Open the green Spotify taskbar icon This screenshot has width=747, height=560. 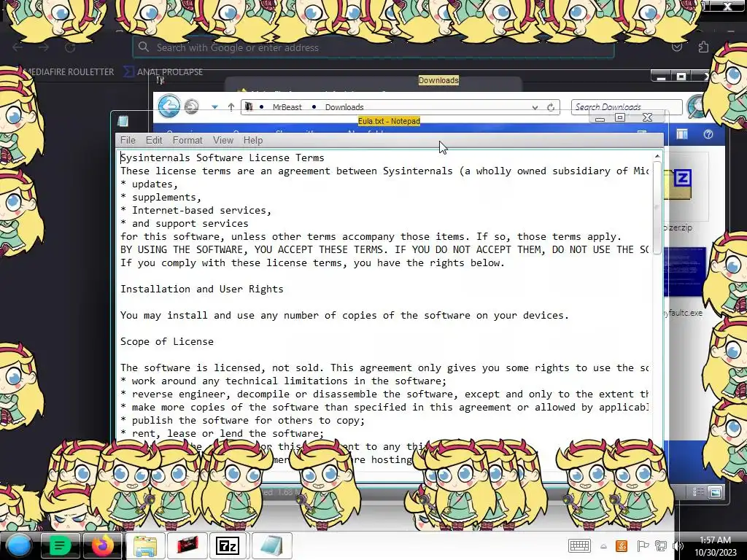[x=60, y=545]
